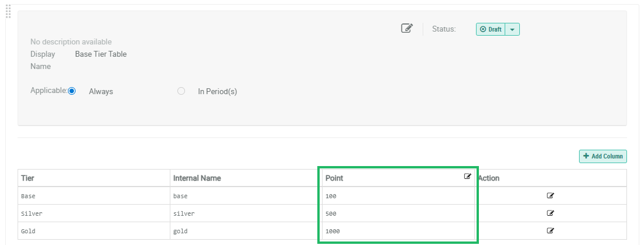The width and height of the screenshot is (644, 245).
Task: Click the edit pencil icon beside Status
Action: coord(407,29)
